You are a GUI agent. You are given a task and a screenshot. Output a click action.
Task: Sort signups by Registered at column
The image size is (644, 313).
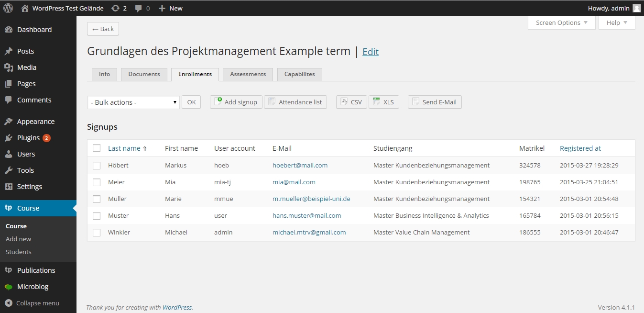pyautogui.click(x=580, y=148)
